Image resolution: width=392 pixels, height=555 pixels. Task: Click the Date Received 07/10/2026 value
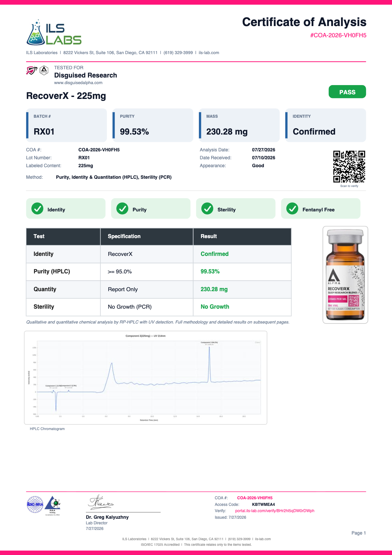click(264, 158)
